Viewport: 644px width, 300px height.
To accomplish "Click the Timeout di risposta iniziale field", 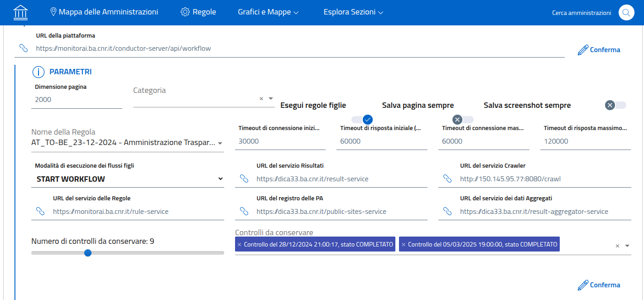I will [x=382, y=141].
